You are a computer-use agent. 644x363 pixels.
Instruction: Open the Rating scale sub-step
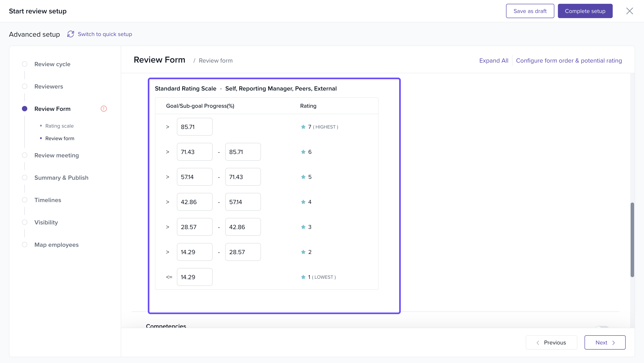(59, 126)
